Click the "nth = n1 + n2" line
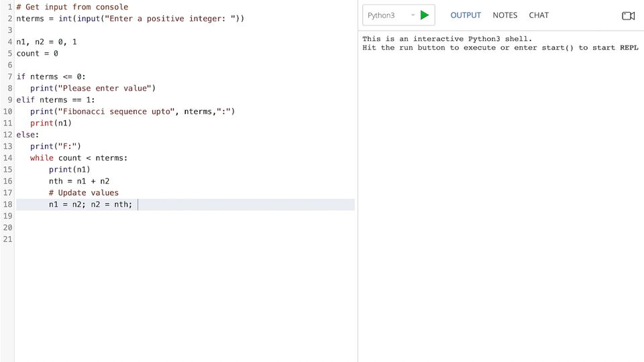Viewport: 644px width, 362px height. pyautogui.click(x=79, y=181)
